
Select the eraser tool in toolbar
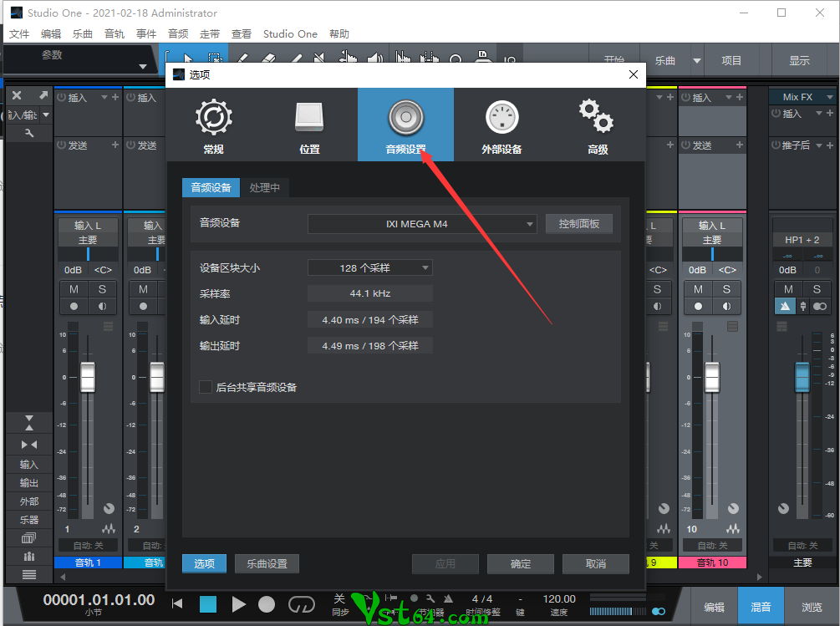(x=268, y=58)
